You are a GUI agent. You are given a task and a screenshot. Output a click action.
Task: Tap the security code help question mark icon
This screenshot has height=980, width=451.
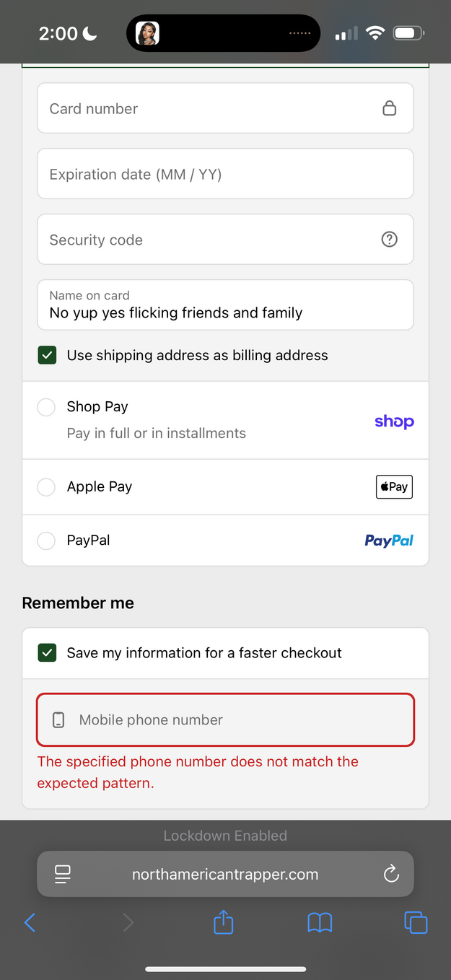(389, 240)
